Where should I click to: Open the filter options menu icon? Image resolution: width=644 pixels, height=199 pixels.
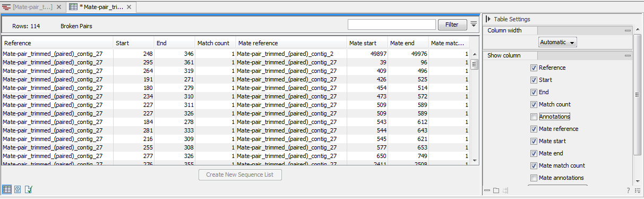[x=474, y=24]
